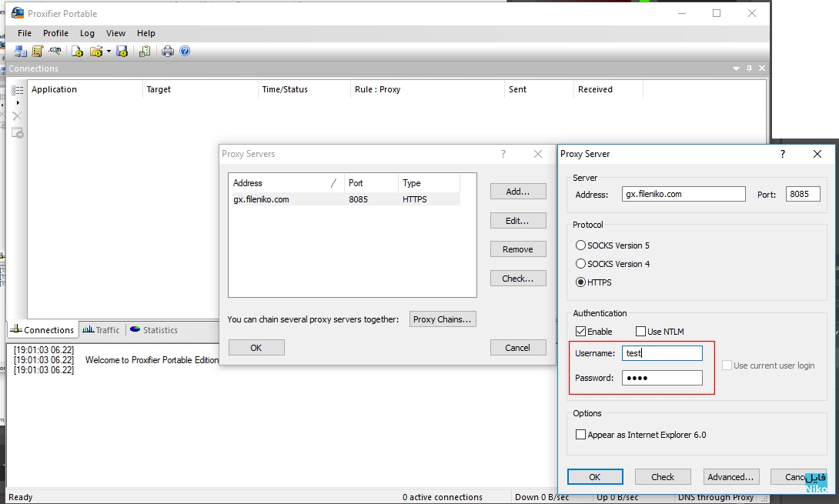
Task: Expand the Open Profile dropdown arrow
Action: [109, 52]
